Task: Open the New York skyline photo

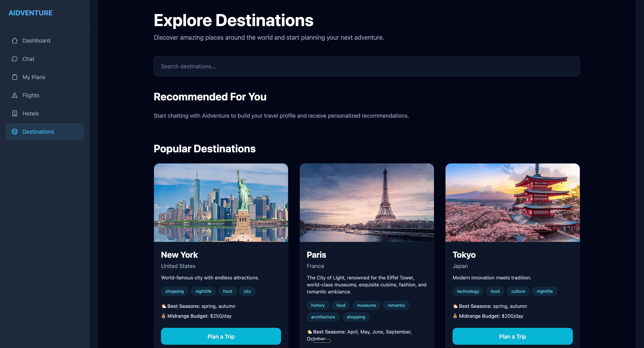Action: coord(221,203)
